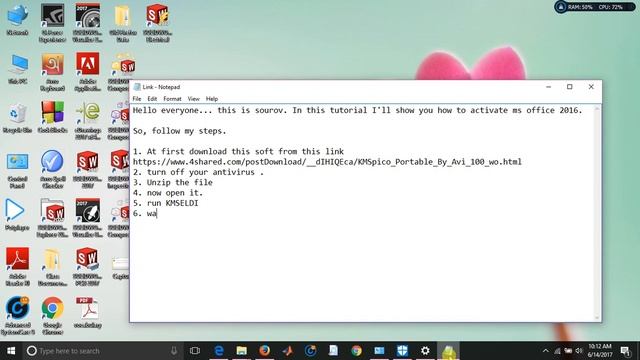Open the Format menu in Notepad
The image size is (640, 360).
[172, 99]
